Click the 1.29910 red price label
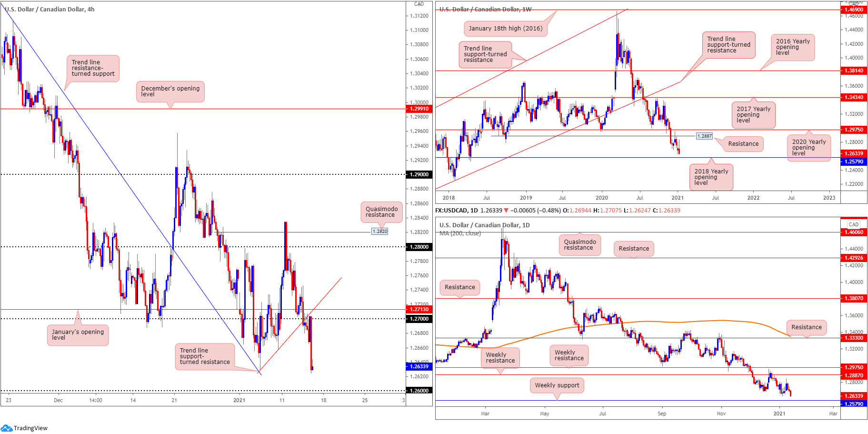Image resolution: width=868 pixels, height=434 pixels. tap(419, 109)
